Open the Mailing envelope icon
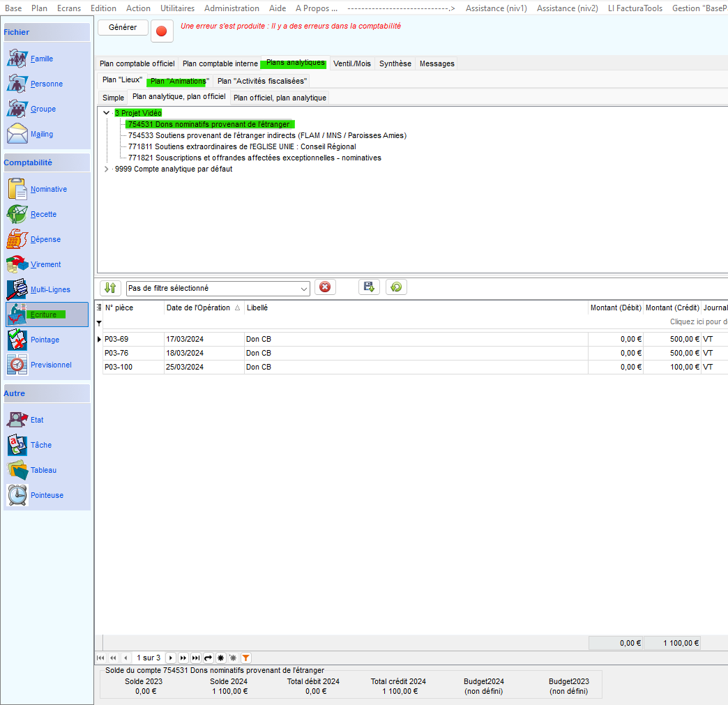The height and width of the screenshot is (705, 728). click(17, 134)
